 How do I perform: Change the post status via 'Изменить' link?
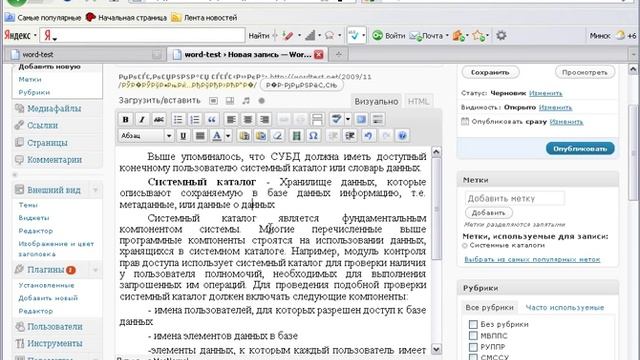click(545, 93)
